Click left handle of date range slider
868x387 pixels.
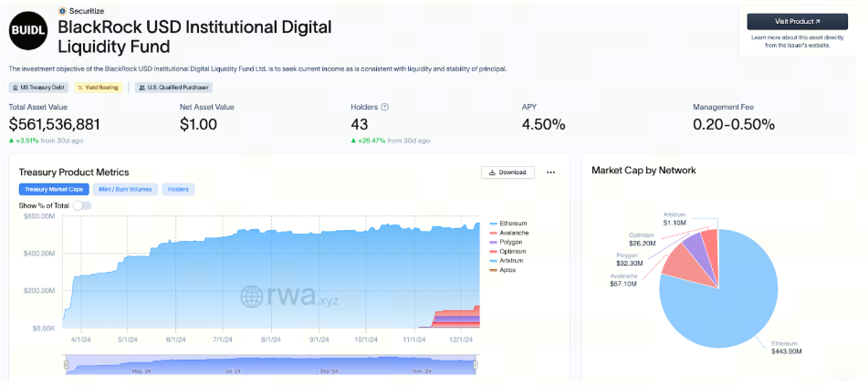click(x=66, y=365)
